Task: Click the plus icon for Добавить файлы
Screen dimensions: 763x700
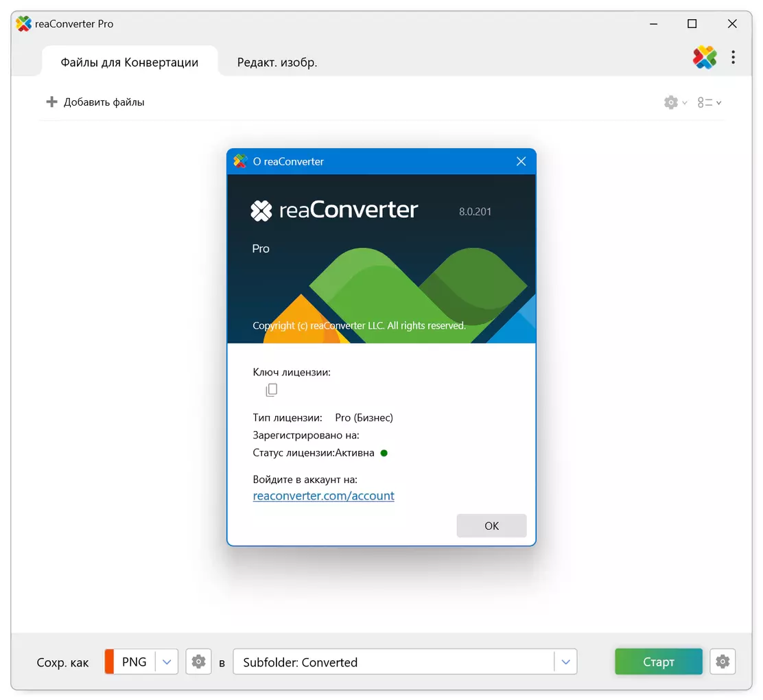Action: coord(51,102)
